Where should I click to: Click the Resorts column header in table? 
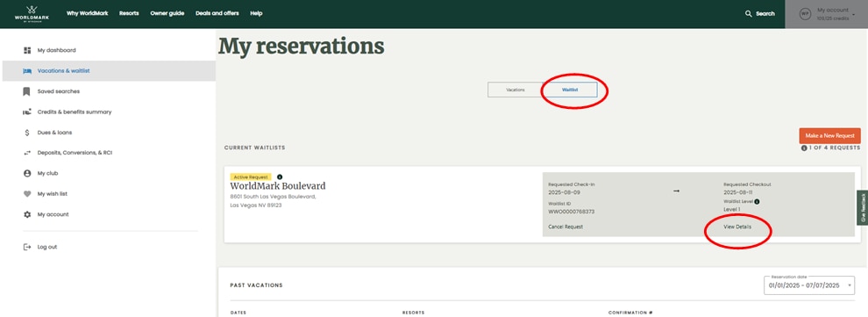[x=413, y=313]
